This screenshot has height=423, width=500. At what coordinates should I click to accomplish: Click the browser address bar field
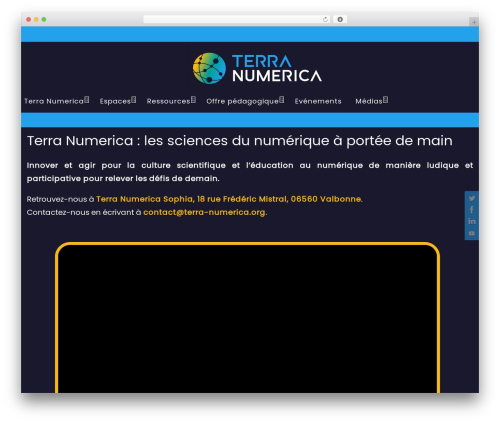237,19
